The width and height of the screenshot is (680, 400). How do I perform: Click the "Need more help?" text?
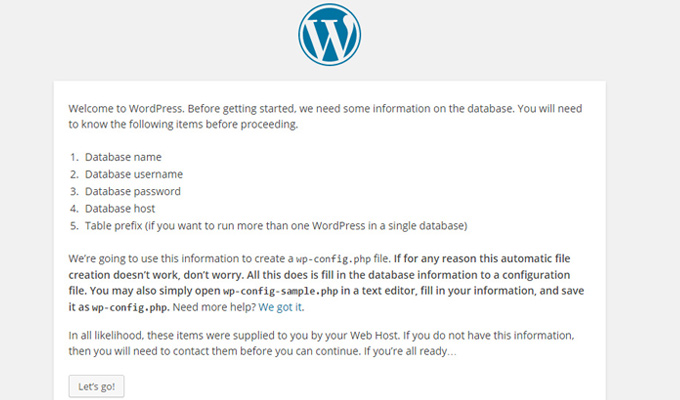[215, 307]
